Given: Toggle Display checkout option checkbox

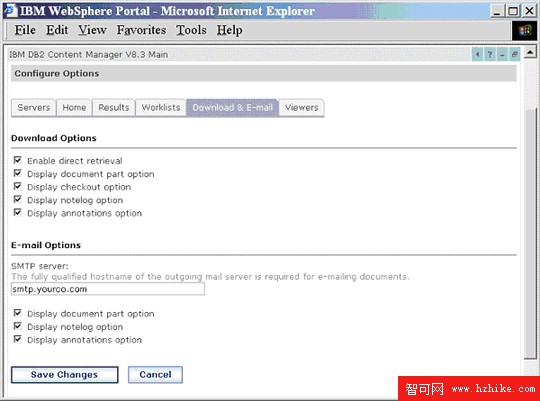Looking at the screenshot, I should pyautogui.click(x=18, y=186).
